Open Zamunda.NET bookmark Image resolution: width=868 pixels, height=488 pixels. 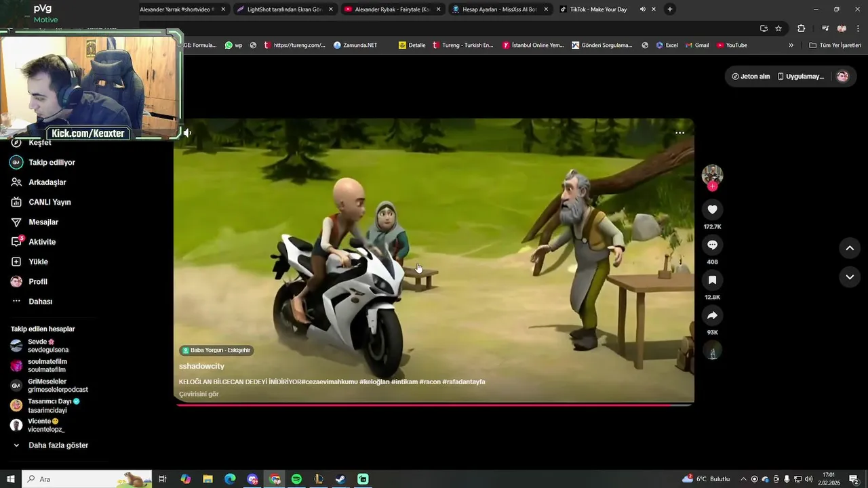pos(355,45)
